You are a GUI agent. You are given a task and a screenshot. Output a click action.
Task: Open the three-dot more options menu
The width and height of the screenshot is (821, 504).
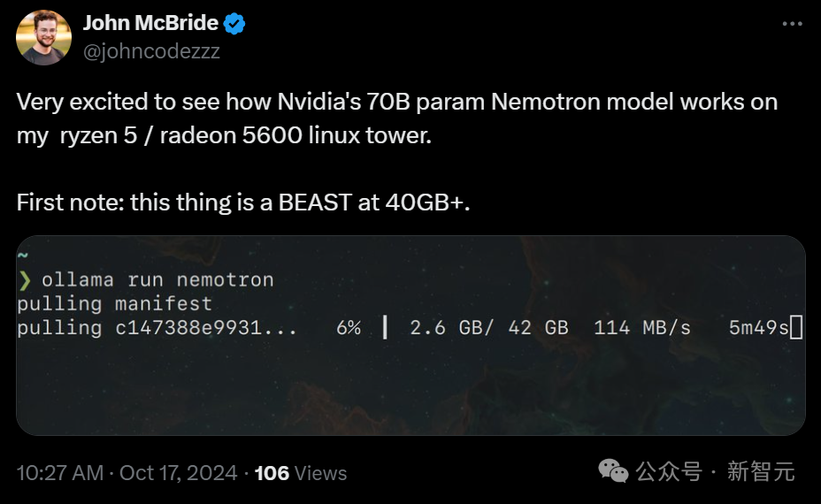pyautogui.click(x=792, y=24)
